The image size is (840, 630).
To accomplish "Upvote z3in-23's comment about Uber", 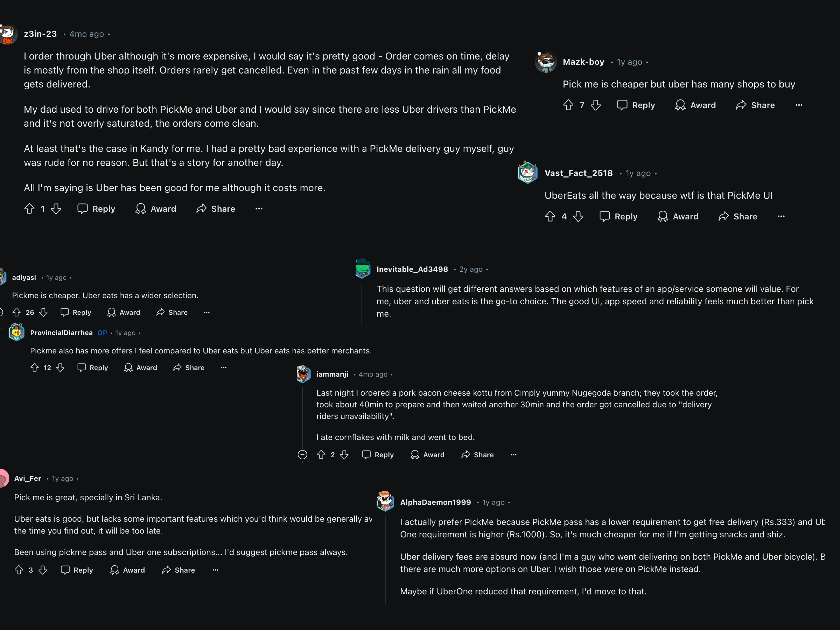I will [x=29, y=208].
